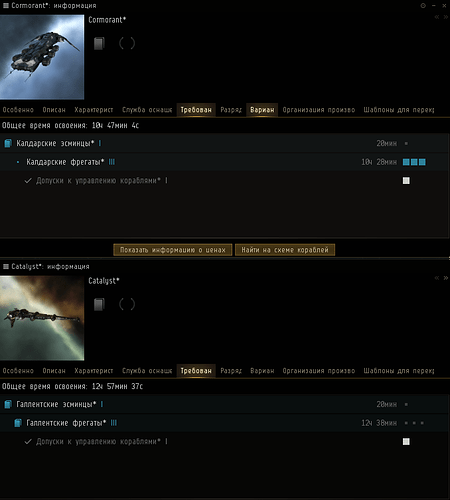
Task: Click the gray ship item icon under Cormorant name
Action: click(99, 43)
